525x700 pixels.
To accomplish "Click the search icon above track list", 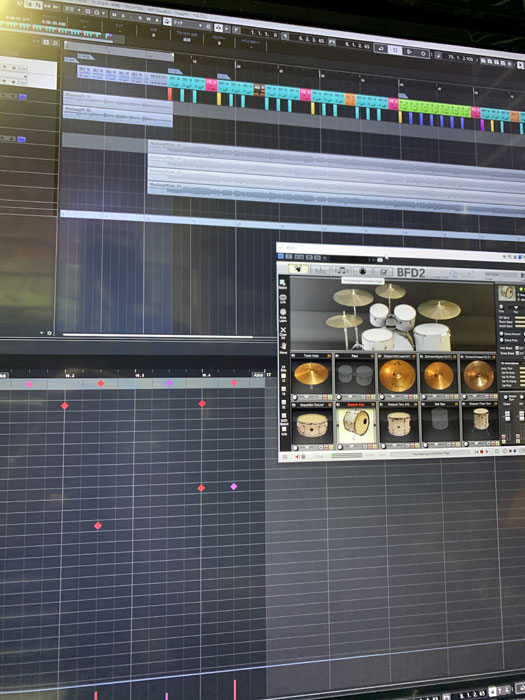I will click(x=54, y=43).
